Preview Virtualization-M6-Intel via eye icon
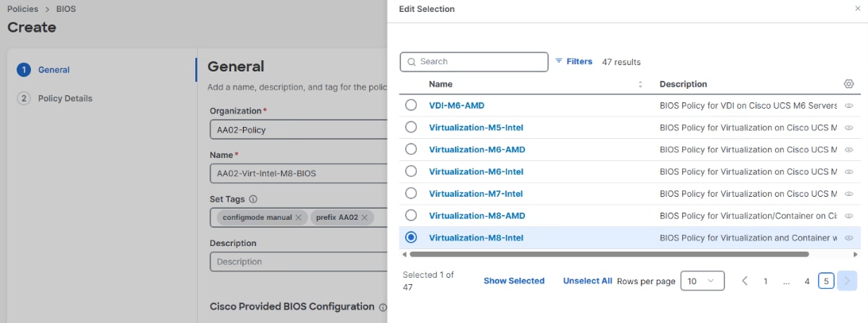The image size is (868, 323). click(849, 172)
